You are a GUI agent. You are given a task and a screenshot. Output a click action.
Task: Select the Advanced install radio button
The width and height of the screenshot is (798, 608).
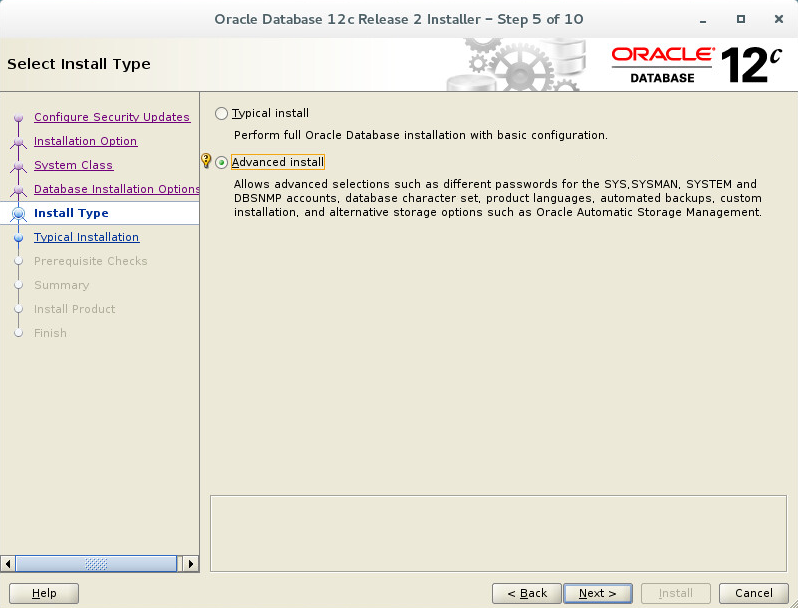(x=221, y=163)
